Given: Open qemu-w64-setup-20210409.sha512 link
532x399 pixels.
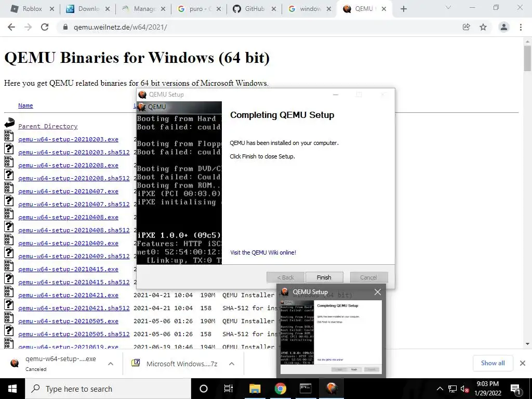Looking at the screenshot, I should 74,256.
